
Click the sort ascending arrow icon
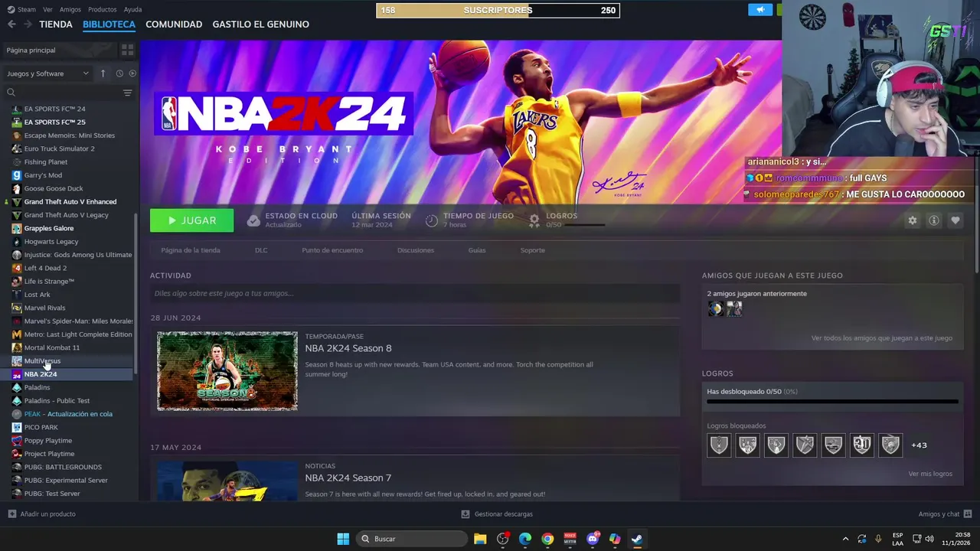point(103,73)
